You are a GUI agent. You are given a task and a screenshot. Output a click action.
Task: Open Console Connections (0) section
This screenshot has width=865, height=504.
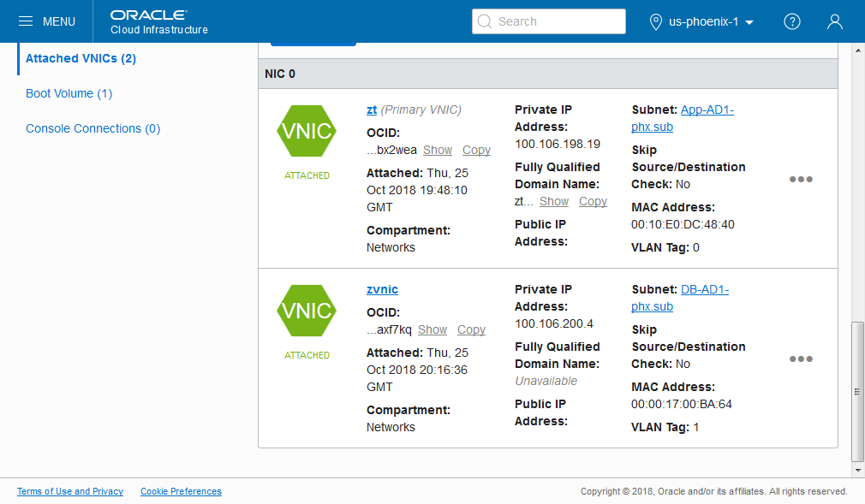(x=92, y=128)
